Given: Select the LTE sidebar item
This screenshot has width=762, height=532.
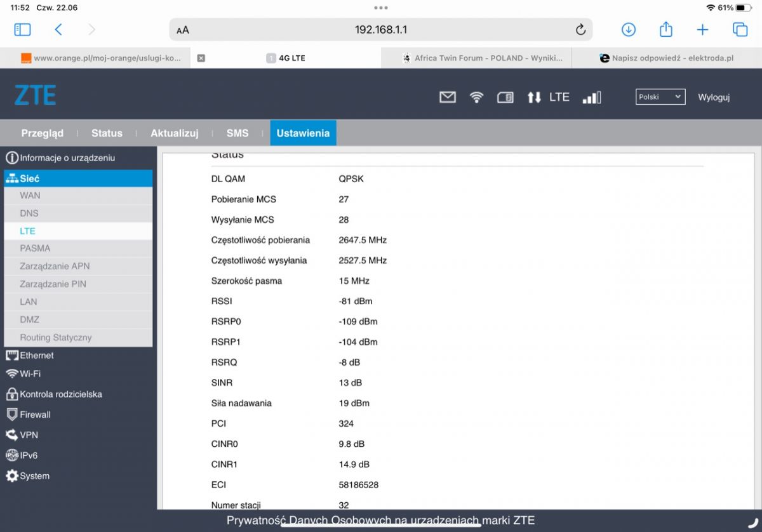Looking at the screenshot, I should click(x=78, y=231).
